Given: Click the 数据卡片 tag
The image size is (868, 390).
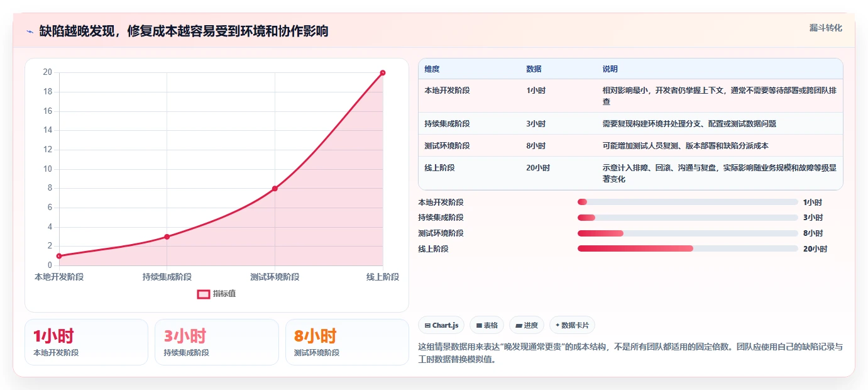Looking at the screenshot, I should pyautogui.click(x=572, y=325).
